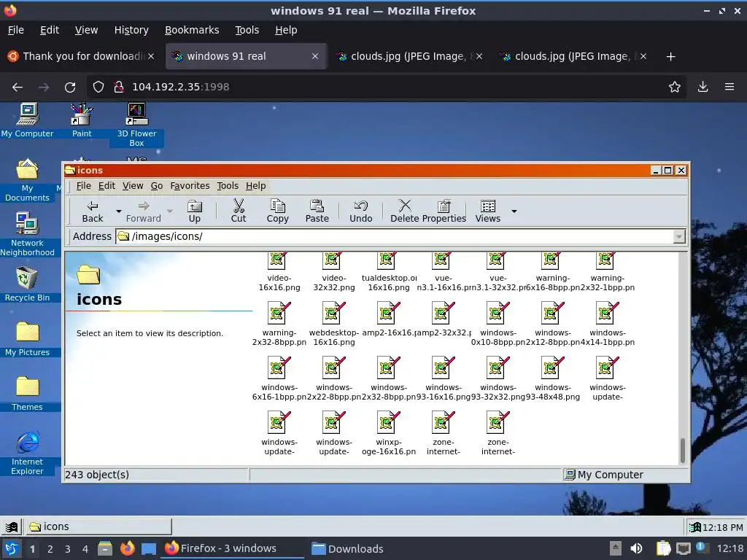Open the Back history dropdown arrow
Image resolution: width=747 pixels, height=560 pixels.
tap(119, 211)
